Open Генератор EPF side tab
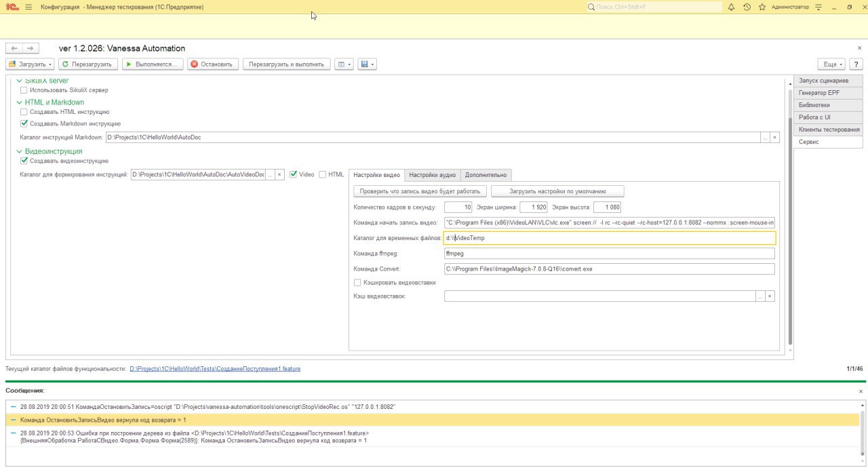Viewport: 868px width, 472px height. coord(828,93)
